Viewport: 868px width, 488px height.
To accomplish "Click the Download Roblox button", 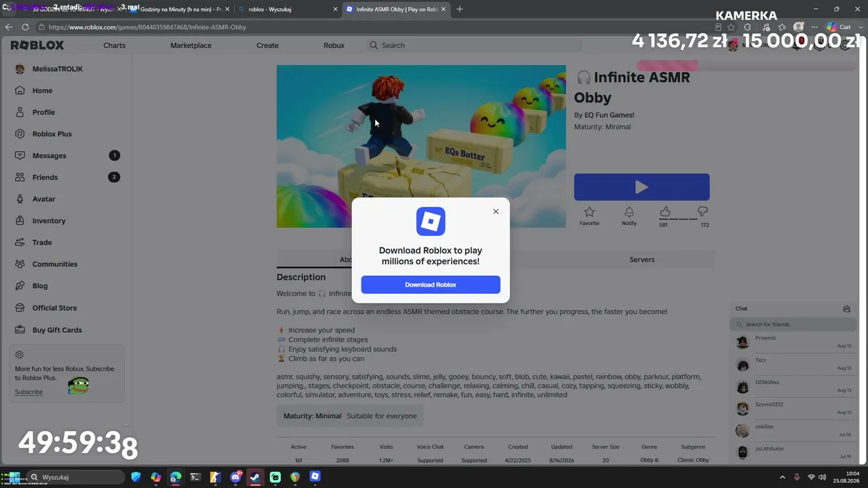I will pyautogui.click(x=431, y=285).
